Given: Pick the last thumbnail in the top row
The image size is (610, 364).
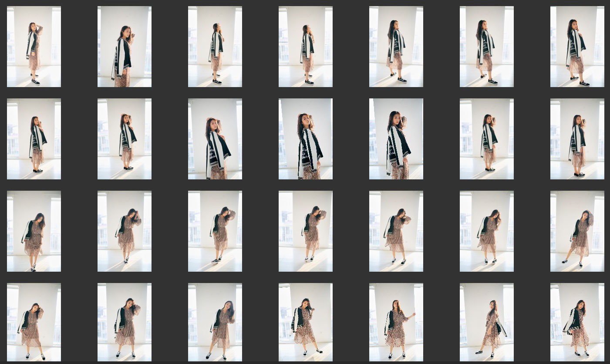Looking at the screenshot, I should click(x=577, y=47).
